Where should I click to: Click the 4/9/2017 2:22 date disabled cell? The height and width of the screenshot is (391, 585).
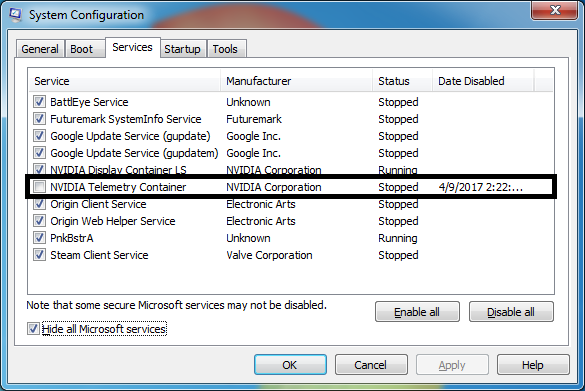[x=481, y=187]
